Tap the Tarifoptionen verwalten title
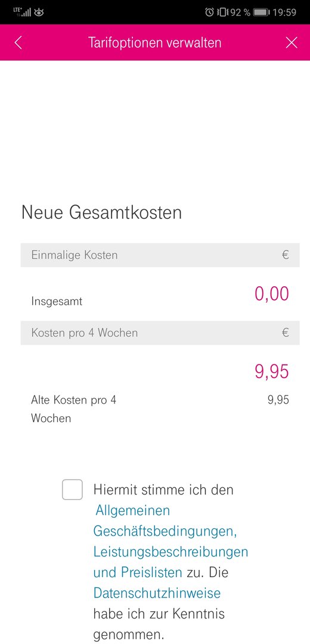This screenshot has height=644, width=310. coord(155,43)
